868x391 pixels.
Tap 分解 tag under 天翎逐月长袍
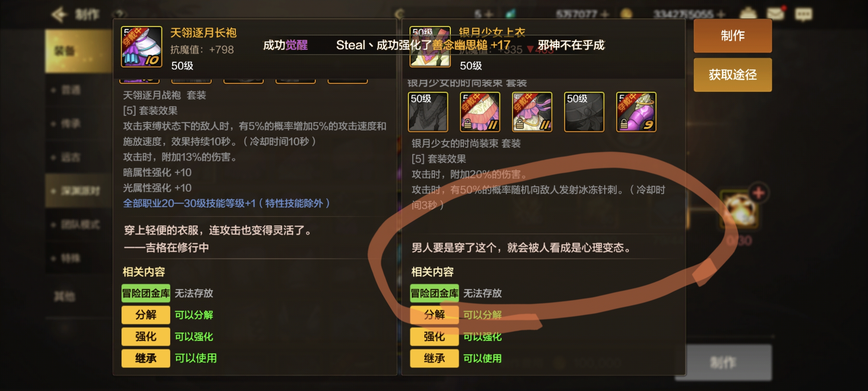click(x=146, y=314)
